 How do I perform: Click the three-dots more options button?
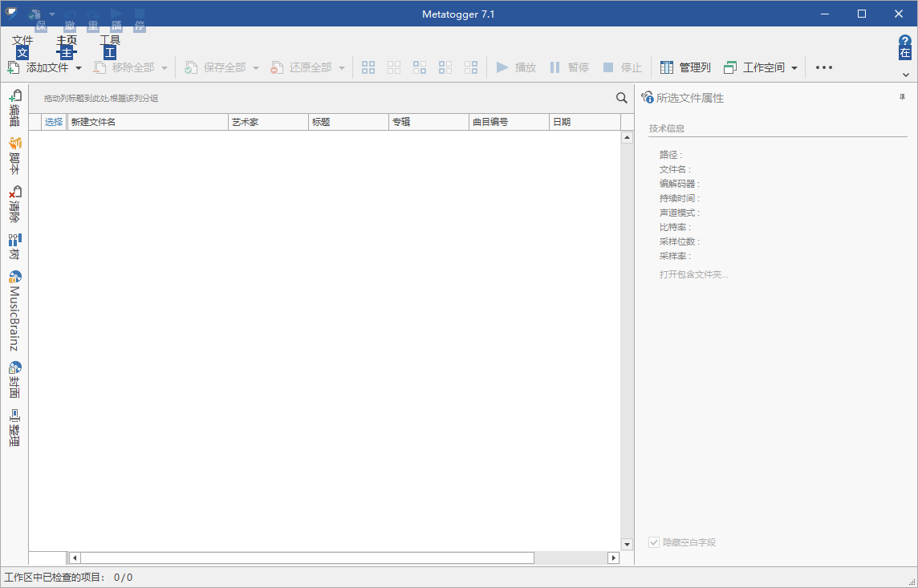[823, 67]
